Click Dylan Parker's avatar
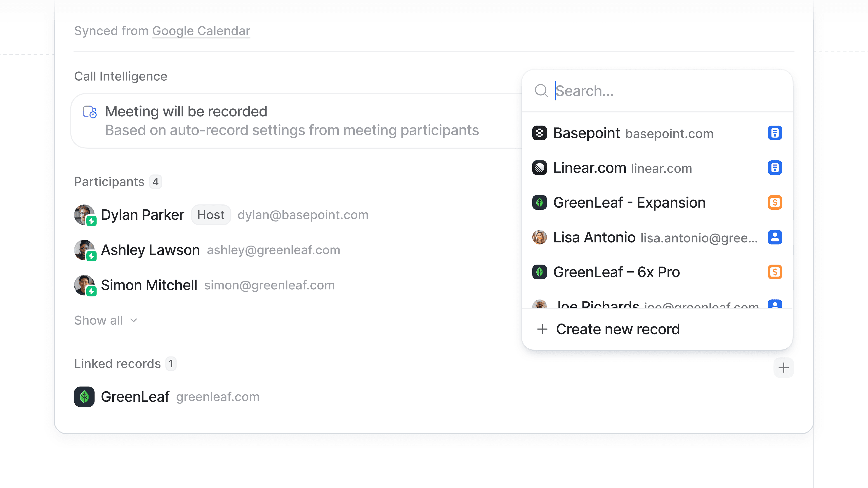868x488 pixels. point(84,215)
